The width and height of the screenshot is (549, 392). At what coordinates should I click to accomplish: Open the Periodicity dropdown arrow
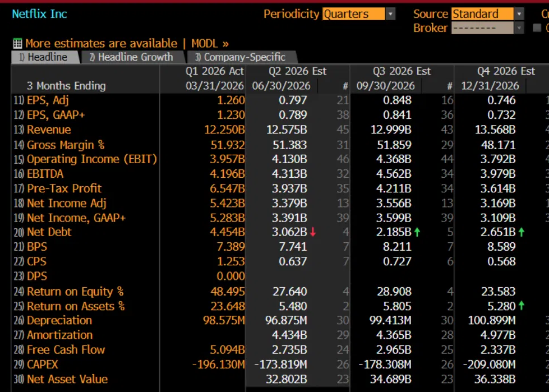click(x=390, y=14)
